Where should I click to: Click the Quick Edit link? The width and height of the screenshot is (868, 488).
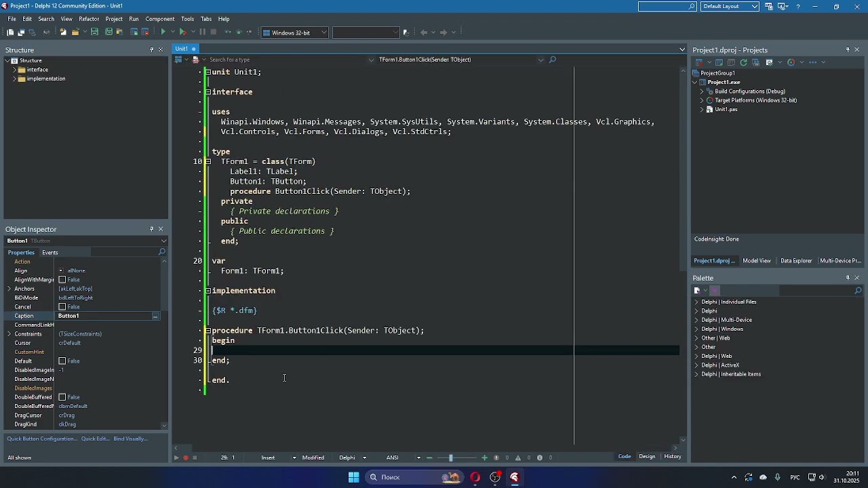(x=95, y=439)
